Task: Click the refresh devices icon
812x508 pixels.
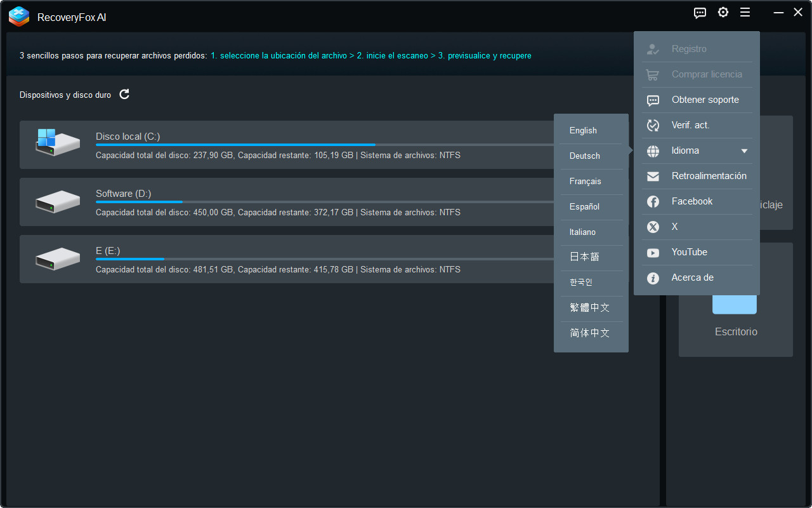Action: [124, 95]
